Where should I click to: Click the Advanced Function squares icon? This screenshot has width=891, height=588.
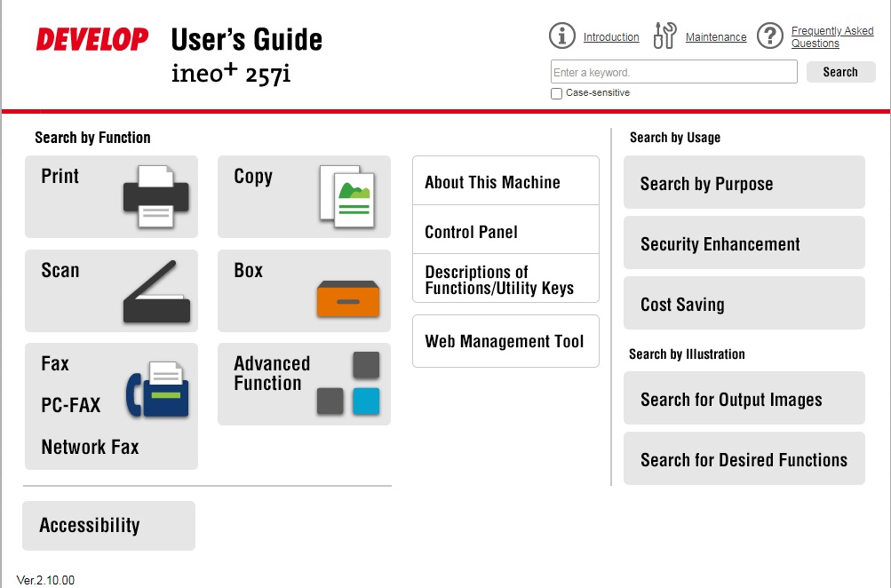click(x=348, y=384)
